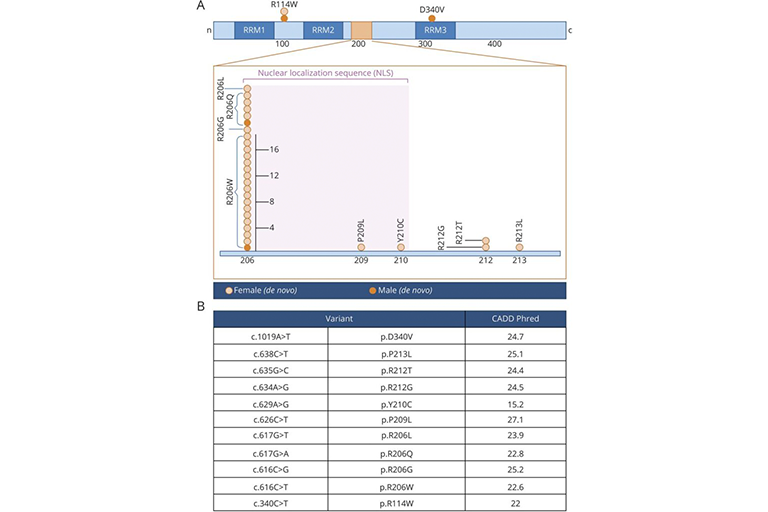Click the c.1019A>T table cell
Screen dimensions: 768x512
click(x=271, y=337)
